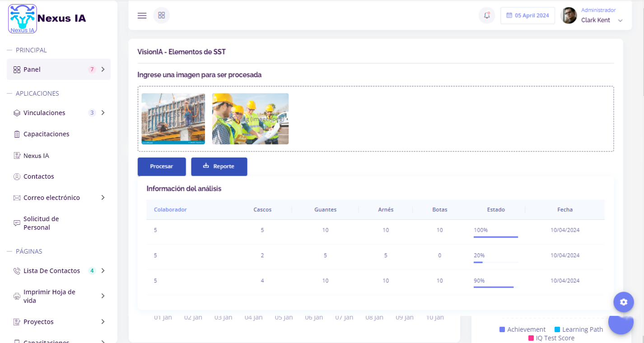
Task: Click the Cascos value 4 cell
Action: (262, 281)
